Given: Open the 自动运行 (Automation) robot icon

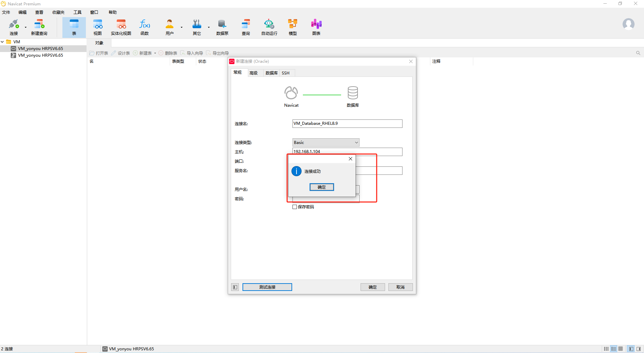Looking at the screenshot, I should click(269, 27).
